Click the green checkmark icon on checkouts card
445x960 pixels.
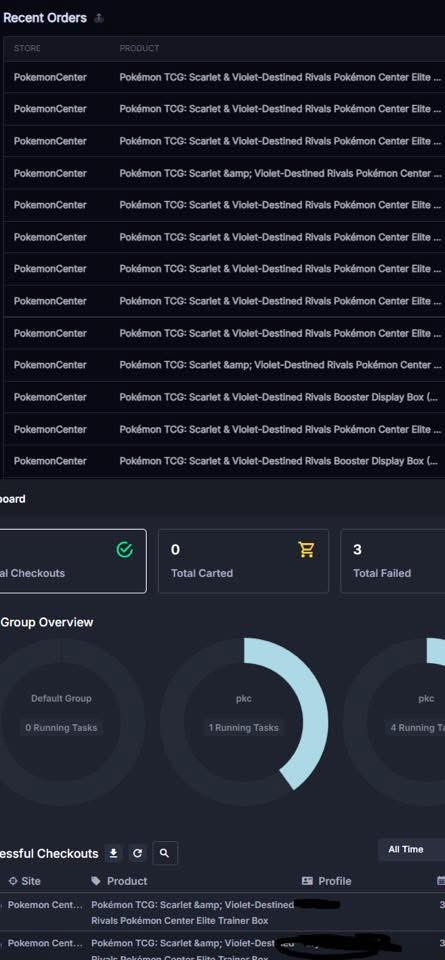[x=125, y=550]
